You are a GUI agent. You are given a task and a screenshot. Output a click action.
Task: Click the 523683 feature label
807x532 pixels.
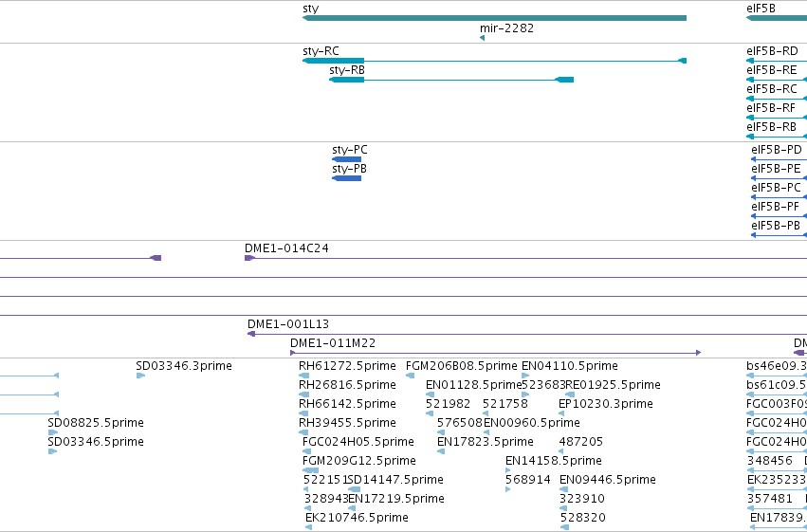tap(543, 385)
